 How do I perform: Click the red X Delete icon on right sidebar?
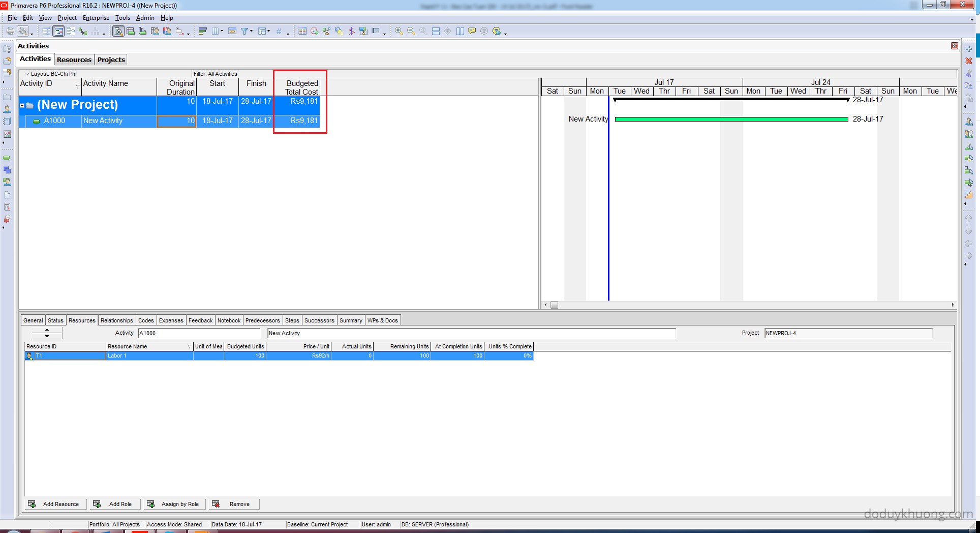tap(969, 61)
